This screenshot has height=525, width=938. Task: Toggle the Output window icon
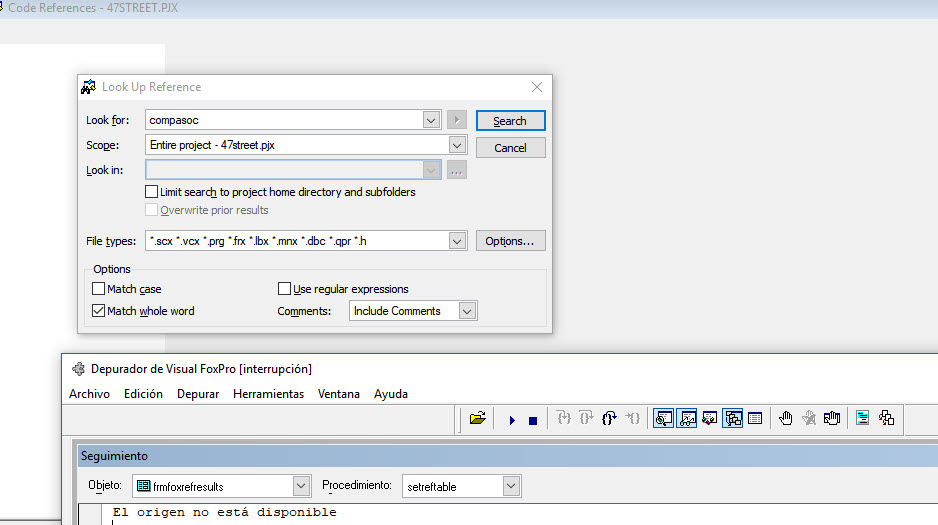point(756,419)
